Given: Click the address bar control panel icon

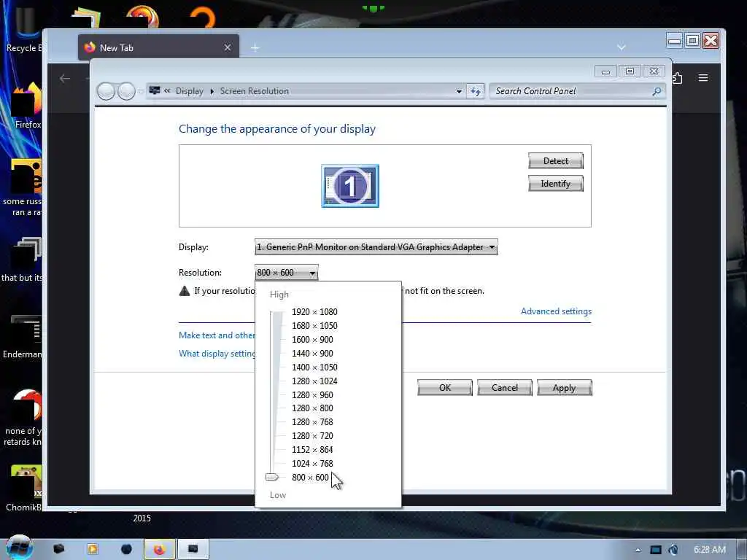Looking at the screenshot, I should point(155,90).
